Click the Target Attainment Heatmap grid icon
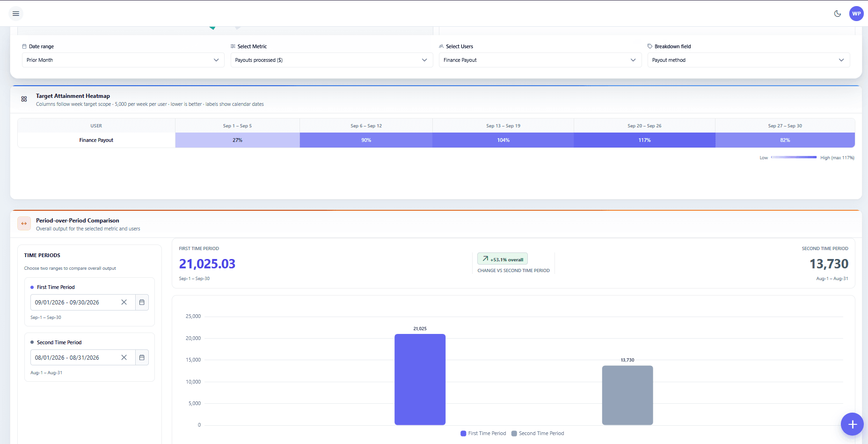Image resolution: width=868 pixels, height=444 pixels. [24, 99]
